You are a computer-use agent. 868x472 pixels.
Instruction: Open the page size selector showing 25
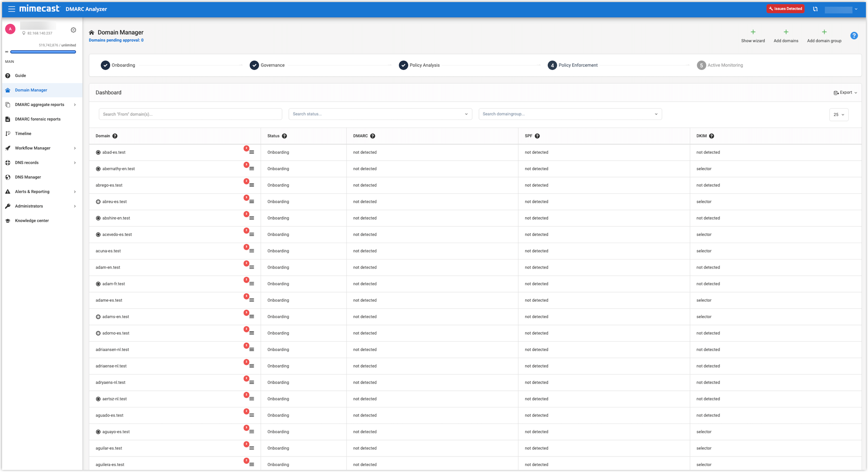[x=839, y=114]
